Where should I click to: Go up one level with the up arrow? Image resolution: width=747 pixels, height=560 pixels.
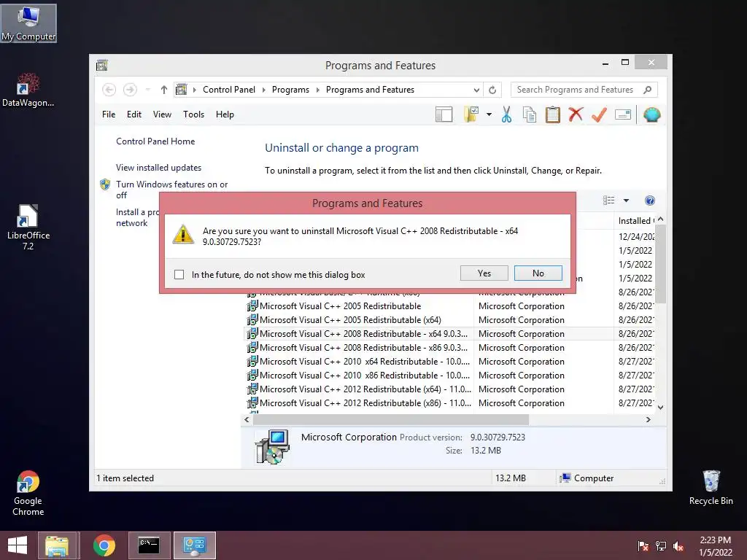(164, 90)
